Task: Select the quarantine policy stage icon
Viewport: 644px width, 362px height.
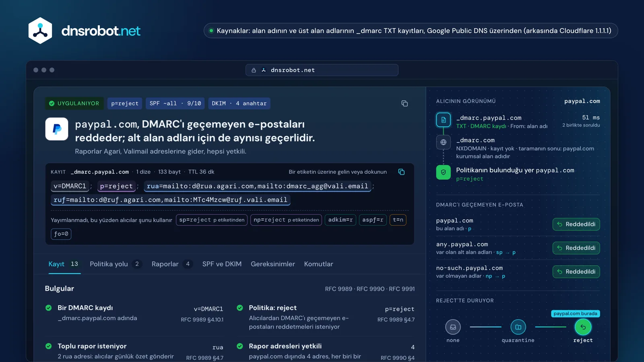Action: (x=518, y=327)
